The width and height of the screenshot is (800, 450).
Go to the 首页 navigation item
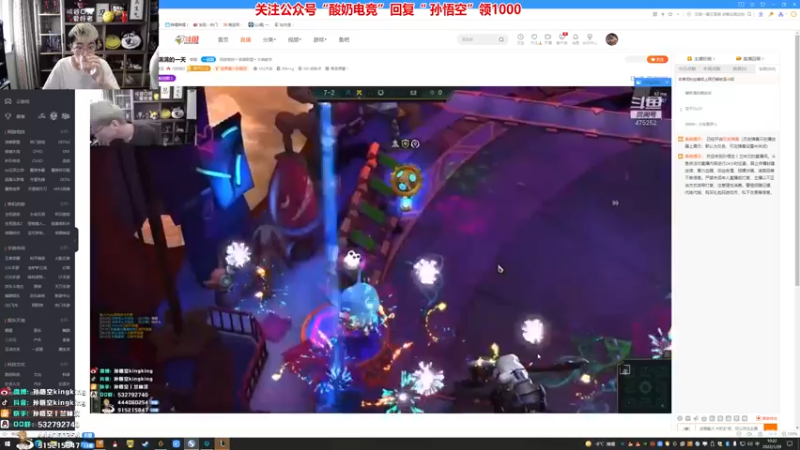click(x=223, y=39)
